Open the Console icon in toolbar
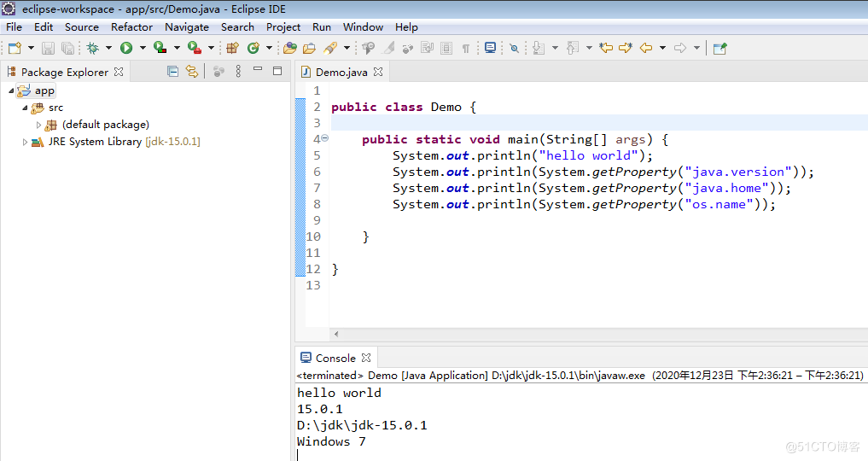868x461 pixels. point(490,49)
